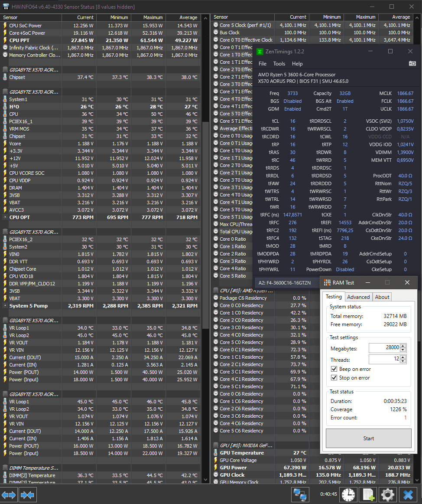Click the thermometer icon of H²O row
The height and width of the screenshot is (504, 422).
(x=5, y=107)
